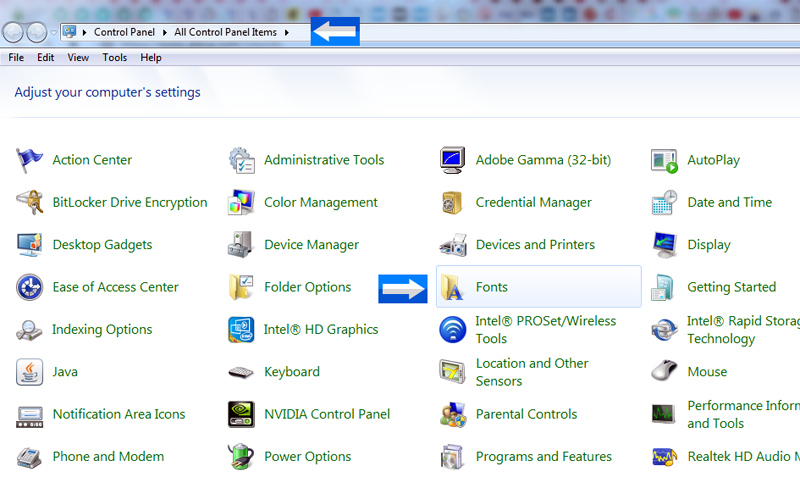Open the Color Management icon
This screenshot has height=483, width=800.
pyautogui.click(x=241, y=202)
